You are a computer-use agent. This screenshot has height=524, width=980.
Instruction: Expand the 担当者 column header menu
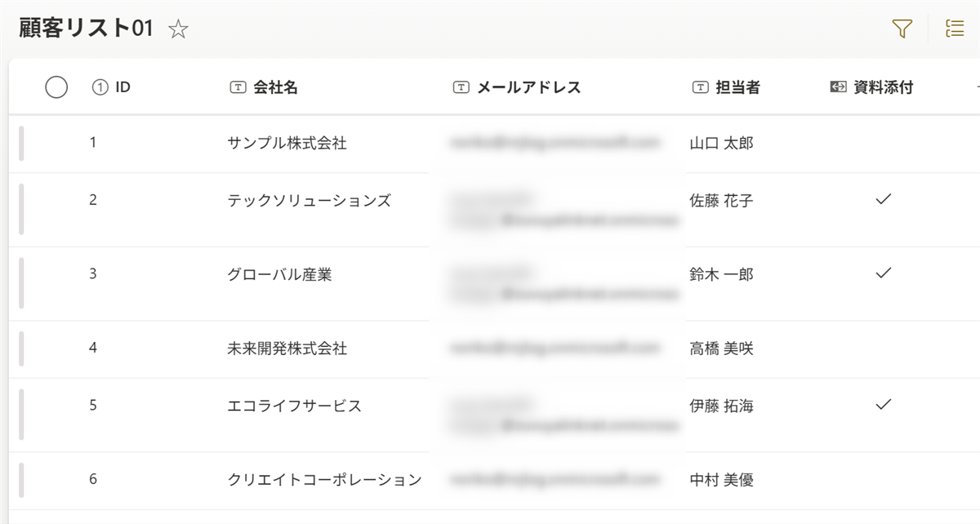pyautogui.click(x=737, y=87)
